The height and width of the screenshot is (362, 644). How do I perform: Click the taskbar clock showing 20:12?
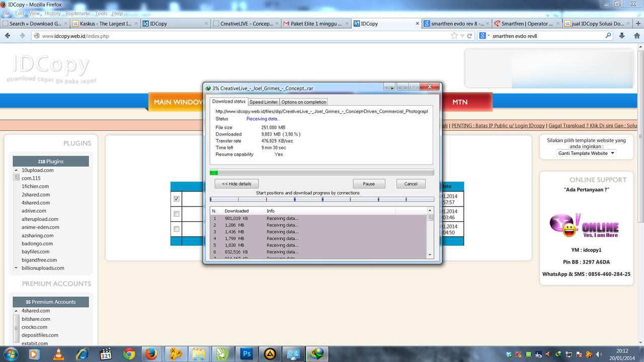(x=622, y=354)
